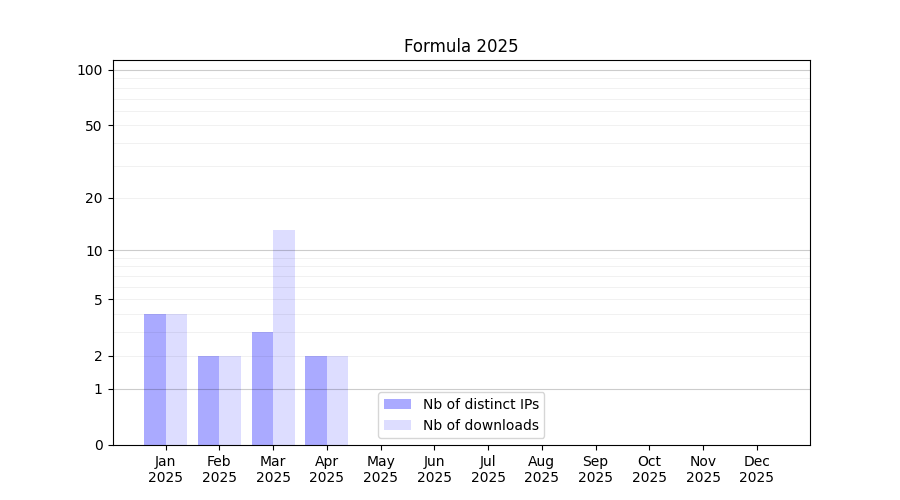Select the 'Nb of distinct IPs' legend label

coord(481,404)
